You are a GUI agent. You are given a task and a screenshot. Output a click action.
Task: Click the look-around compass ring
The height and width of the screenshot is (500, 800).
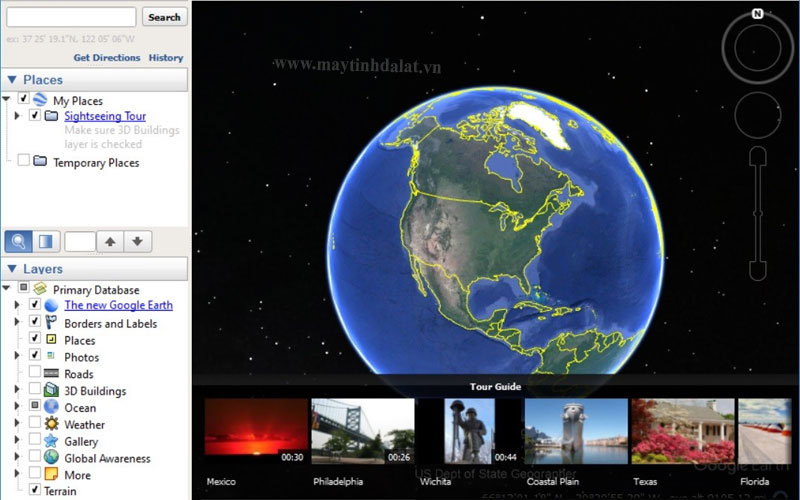pyautogui.click(x=758, y=48)
